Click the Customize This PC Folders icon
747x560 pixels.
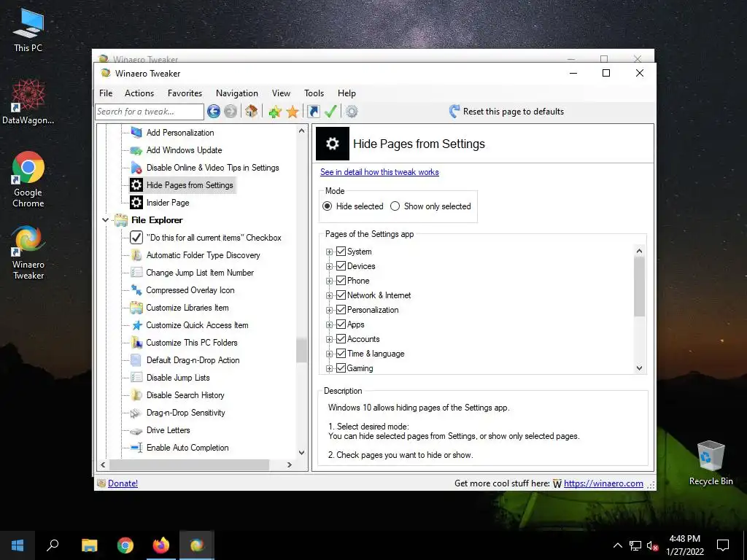point(136,343)
